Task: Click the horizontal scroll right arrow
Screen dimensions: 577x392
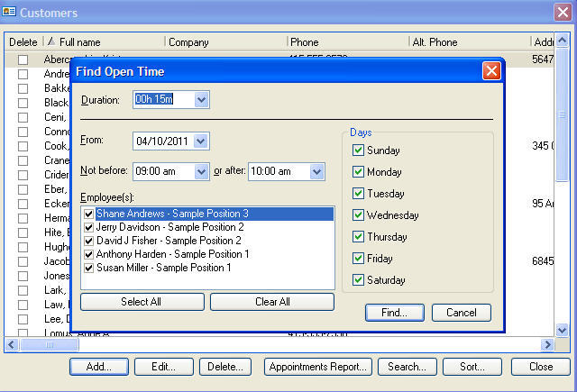Action: point(547,345)
